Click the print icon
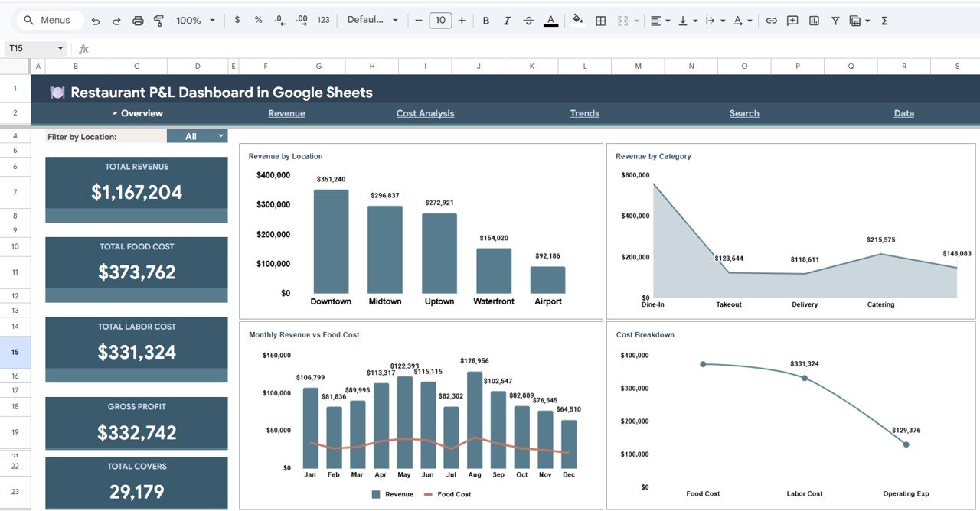The height and width of the screenshot is (511, 980). tap(138, 20)
